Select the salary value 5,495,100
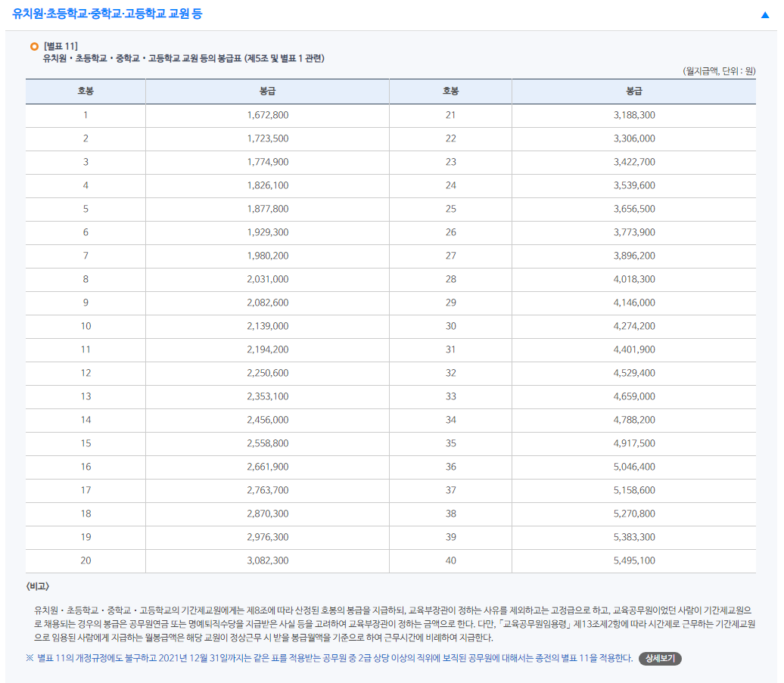784x683 pixels. point(634,561)
